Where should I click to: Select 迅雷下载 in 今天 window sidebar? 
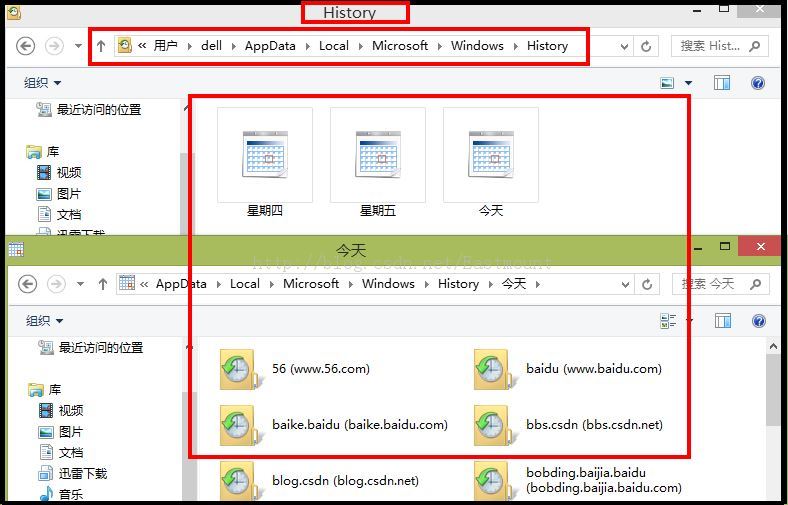point(73,473)
